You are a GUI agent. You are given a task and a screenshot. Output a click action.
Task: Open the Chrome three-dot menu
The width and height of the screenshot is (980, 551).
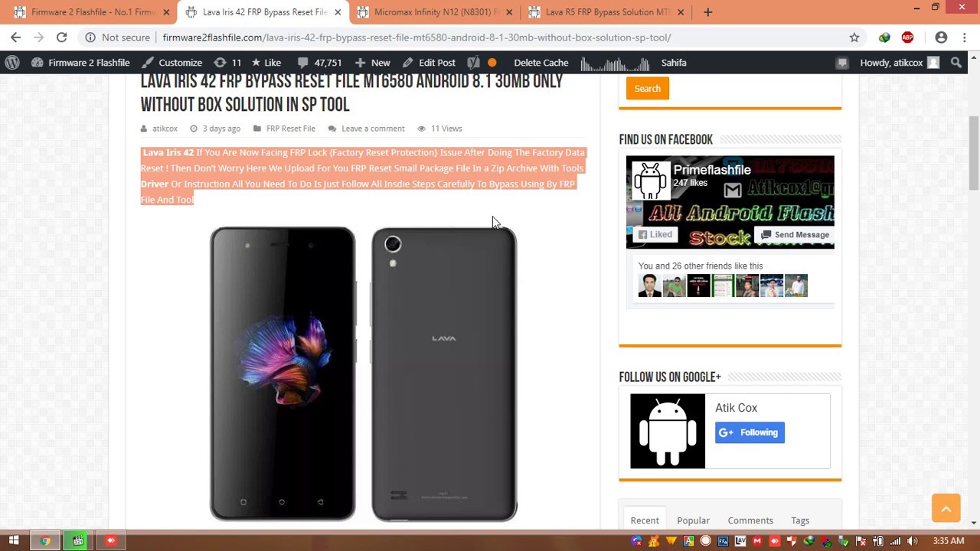(x=963, y=37)
